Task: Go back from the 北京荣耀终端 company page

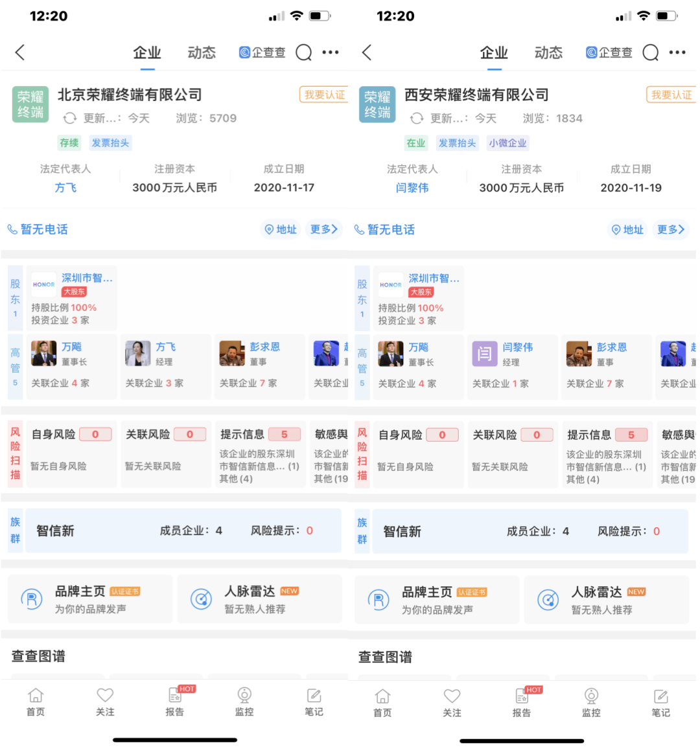Action: point(19,52)
